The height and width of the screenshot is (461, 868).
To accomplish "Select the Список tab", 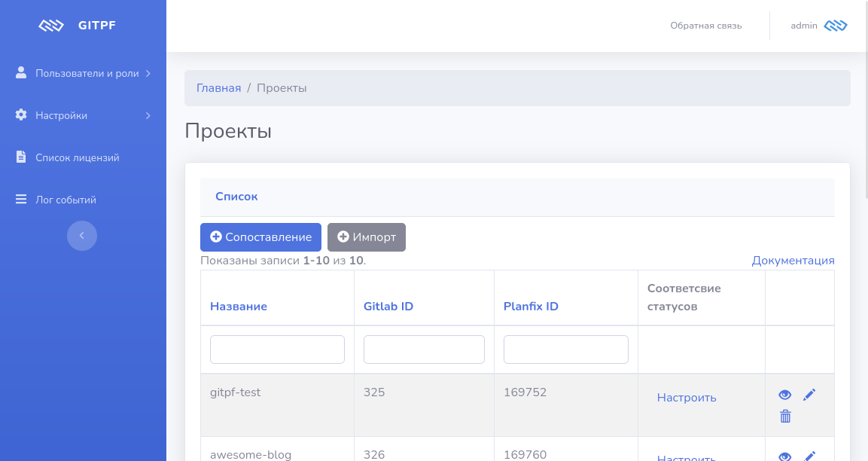I will tap(236, 197).
